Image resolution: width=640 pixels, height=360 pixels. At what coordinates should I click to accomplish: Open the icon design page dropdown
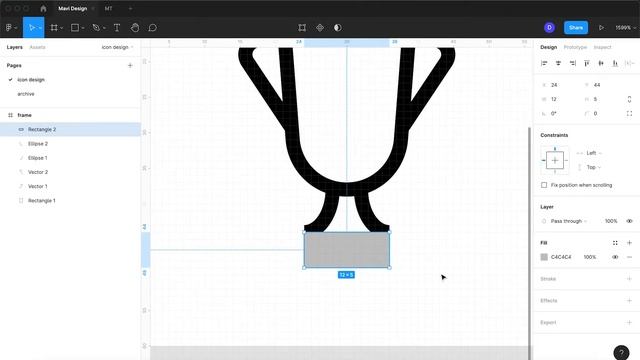pyautogui.click(x=118, y=47)
